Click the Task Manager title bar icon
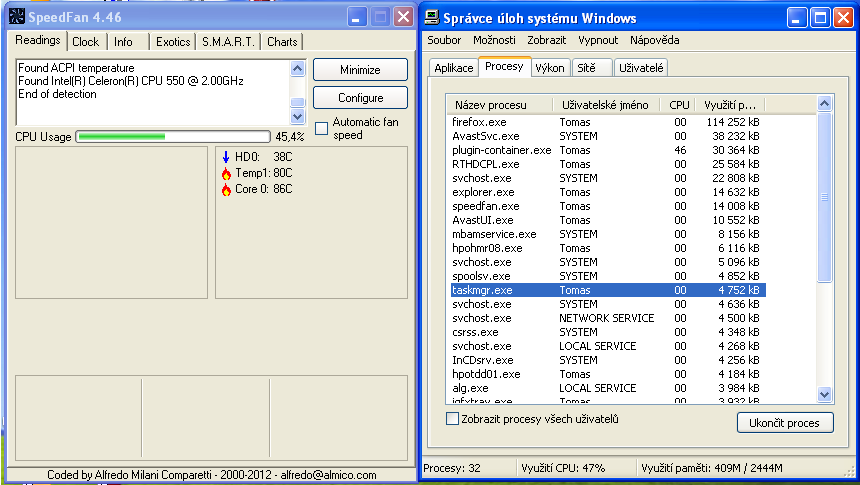This screenshot has height=485, width=860. pyautogui.click(x=432, y=17)
